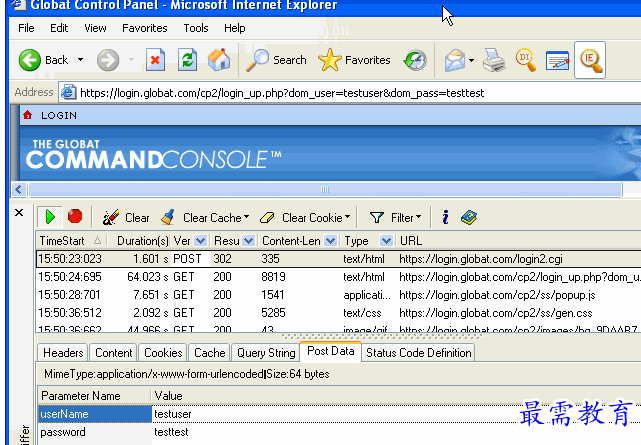Open the Type column filter dropdown
The width and height of the screenshot is (641, 445).
pyautogui.click(x=386, y=241)
